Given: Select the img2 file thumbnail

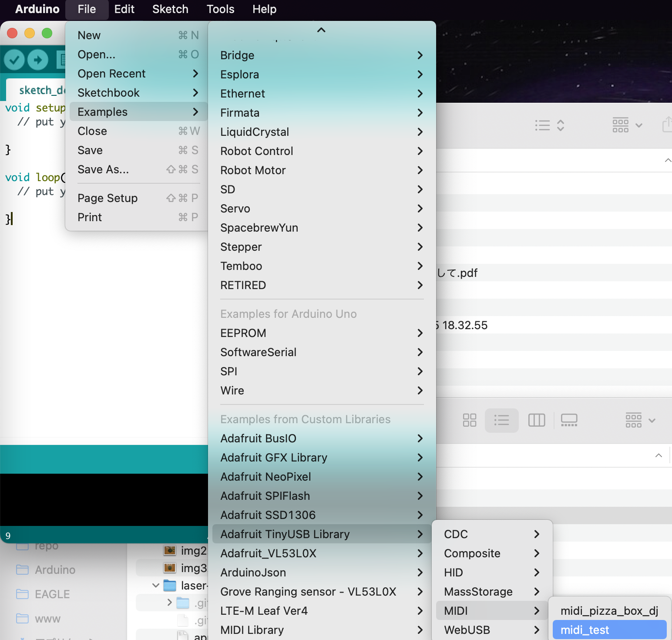Looking at the screenshot, I should (x=170, y=551).
